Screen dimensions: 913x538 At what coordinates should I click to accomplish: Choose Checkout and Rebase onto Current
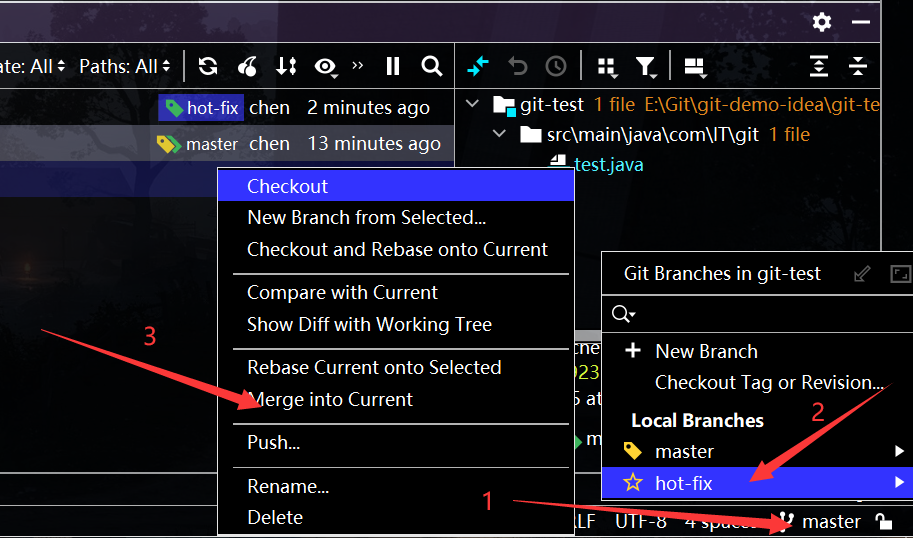click(396, 249)
